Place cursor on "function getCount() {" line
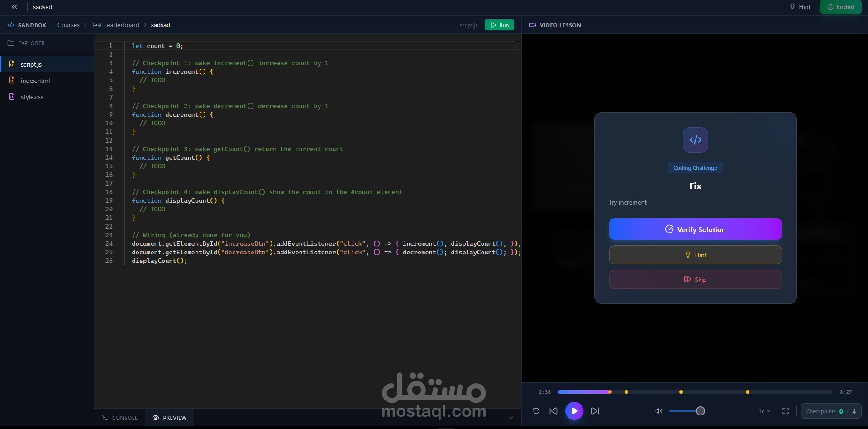The image size is (868, 429). click(x=171, y=157)
